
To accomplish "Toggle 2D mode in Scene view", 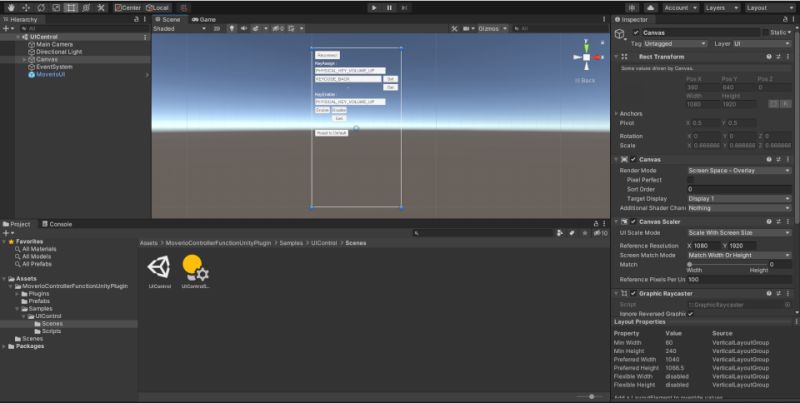I will (x=217, y=29).
